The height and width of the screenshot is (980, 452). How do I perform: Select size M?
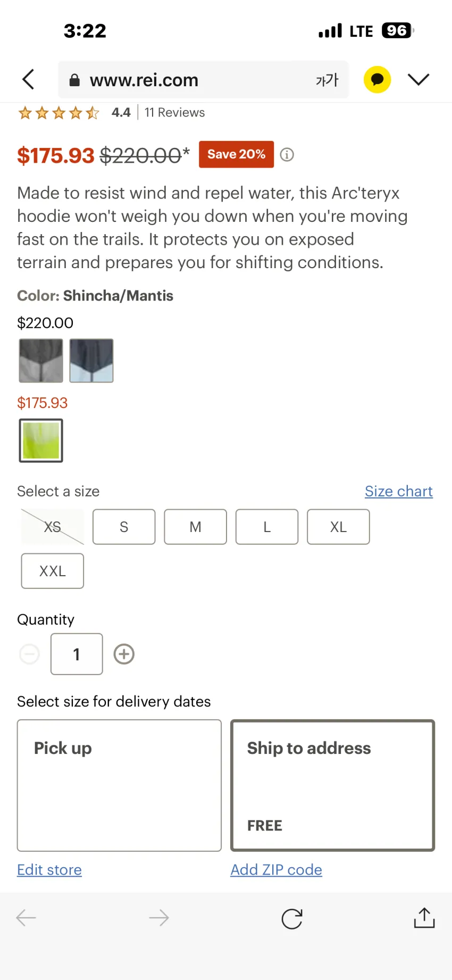(x=195, y=527)
